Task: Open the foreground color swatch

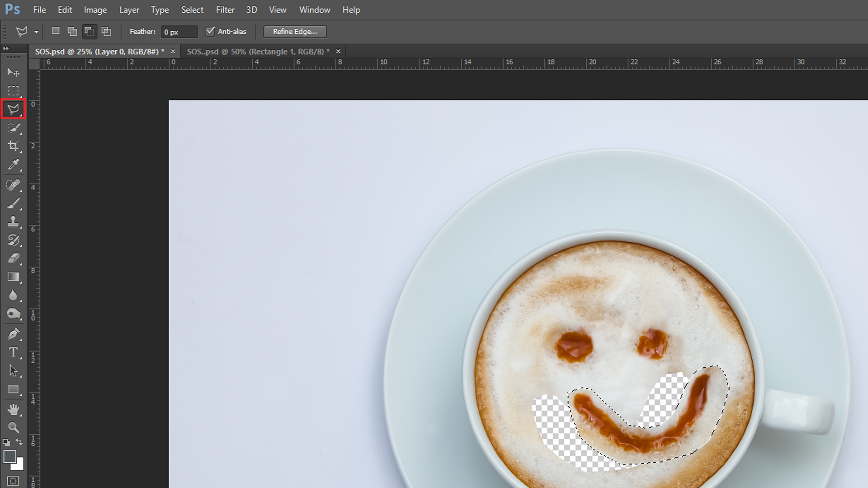Action: click(9, 456)
